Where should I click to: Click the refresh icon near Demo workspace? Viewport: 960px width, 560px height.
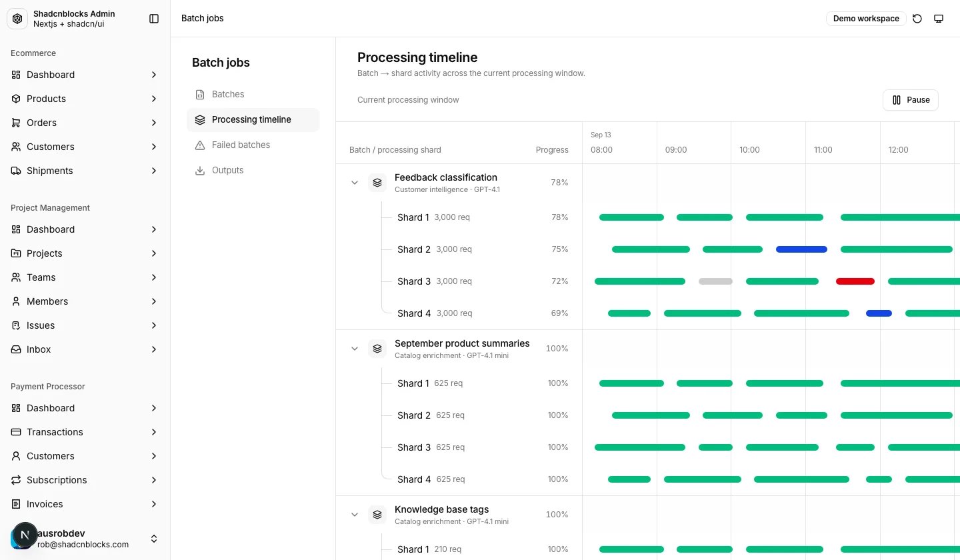pyautogui.click(x=917, y=19)
